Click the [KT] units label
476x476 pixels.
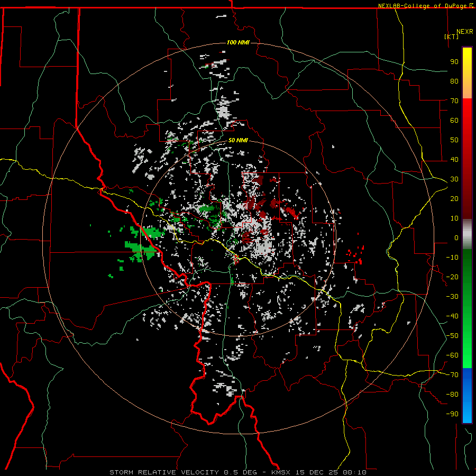(452, 36)
